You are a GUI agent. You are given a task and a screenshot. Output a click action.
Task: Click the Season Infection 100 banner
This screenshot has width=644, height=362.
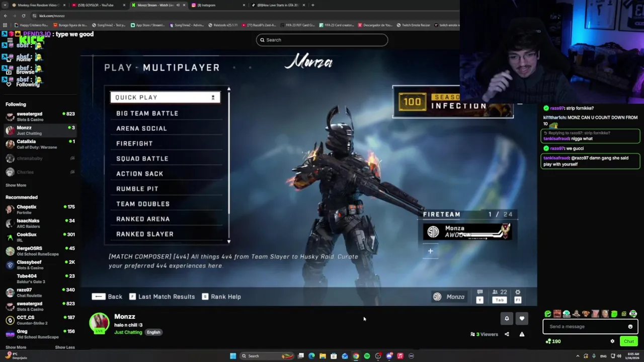click(x=453, y=102)
